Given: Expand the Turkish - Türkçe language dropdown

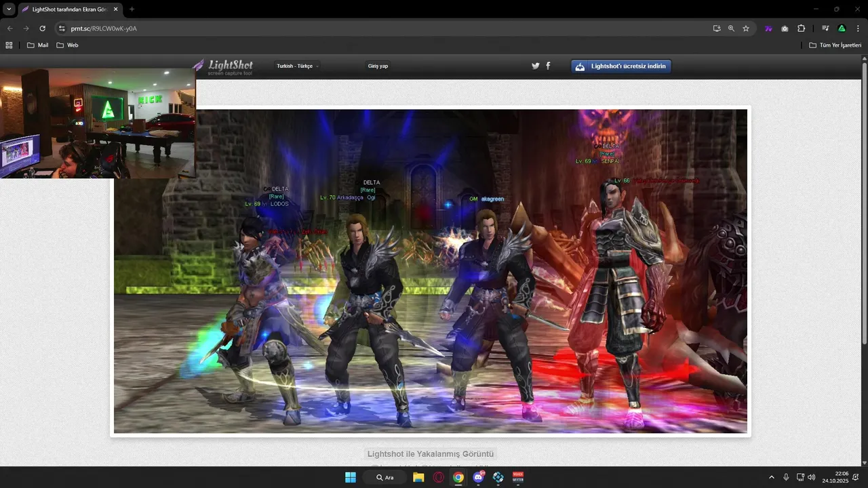Looking at the screenshot, I should tap(298, 66).
